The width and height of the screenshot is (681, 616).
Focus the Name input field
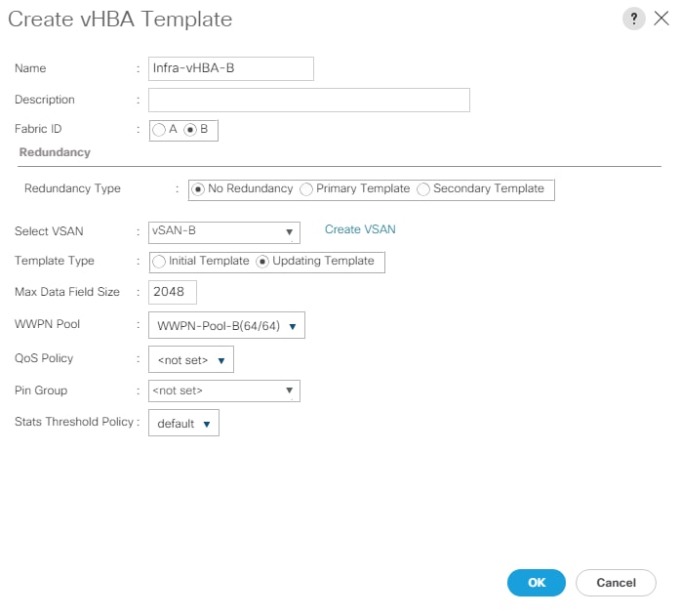(231, 68)
